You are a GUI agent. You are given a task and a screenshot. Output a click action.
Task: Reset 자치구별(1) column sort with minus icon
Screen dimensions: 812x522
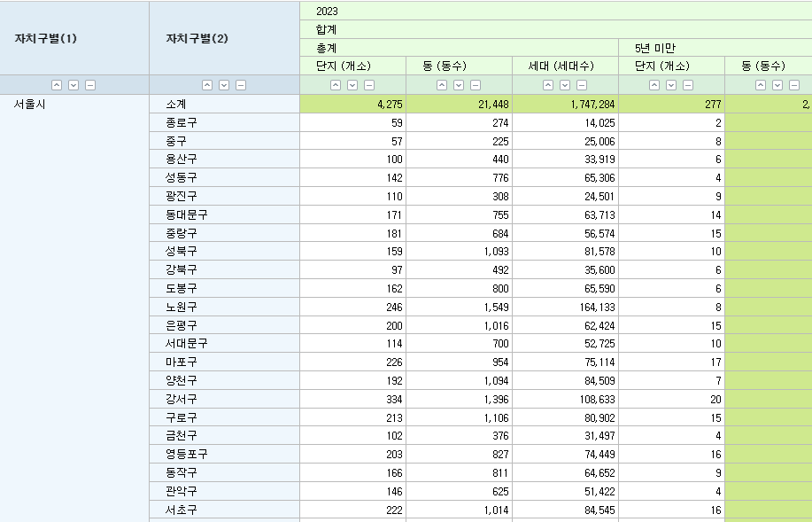point(90,85)
